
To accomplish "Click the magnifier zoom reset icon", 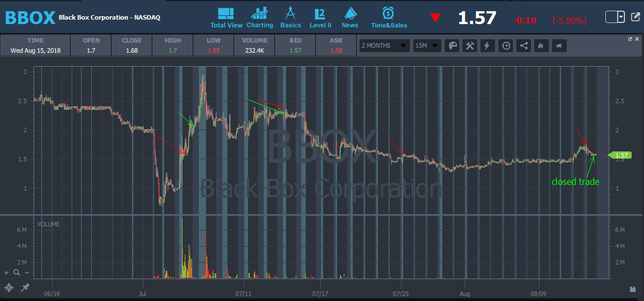I will (16, 272).
